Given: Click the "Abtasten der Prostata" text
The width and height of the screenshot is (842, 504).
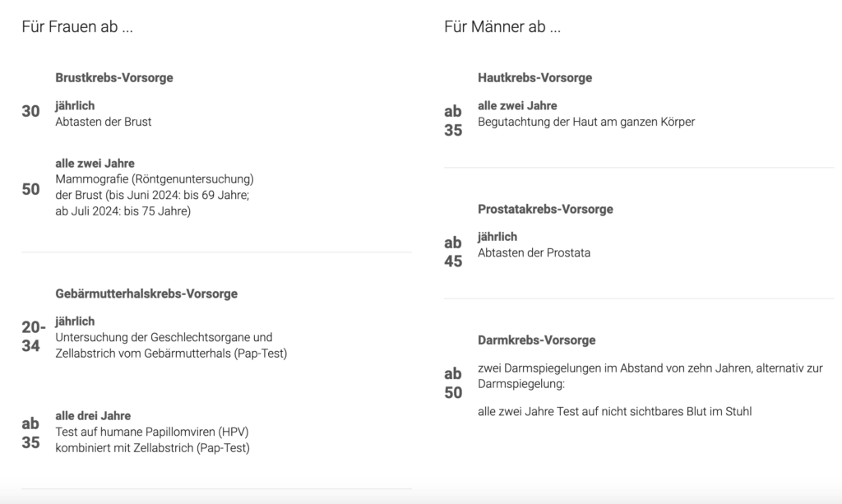Looking at the screenshot, I should coord(534,252).
